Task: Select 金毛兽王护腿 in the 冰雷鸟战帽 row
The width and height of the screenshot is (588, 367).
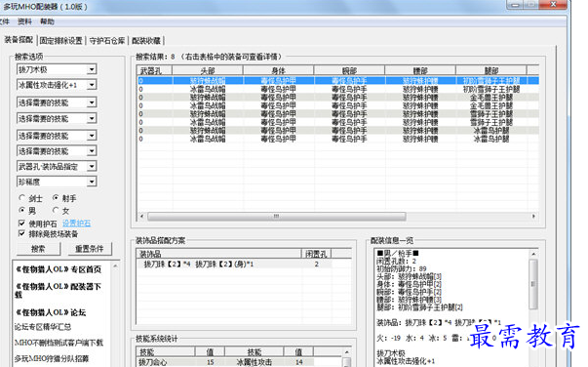Action: [x=491, y=105]
